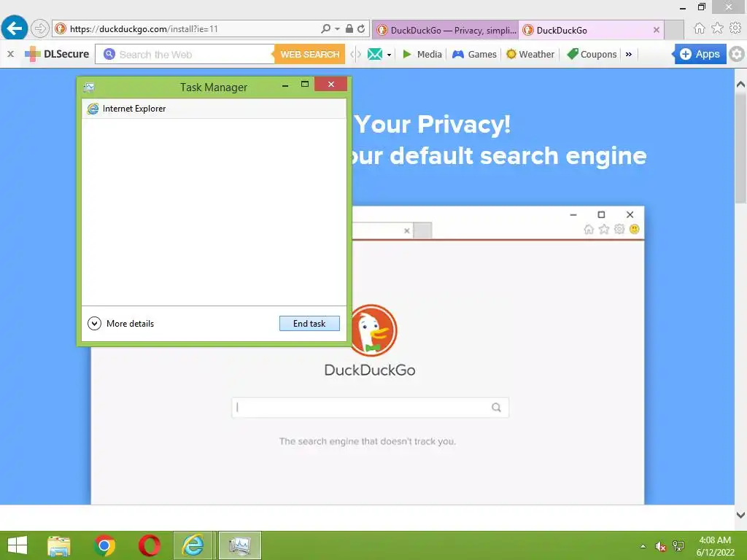Open the Games toolbar link
747x560 pixels.
[474, 54]
